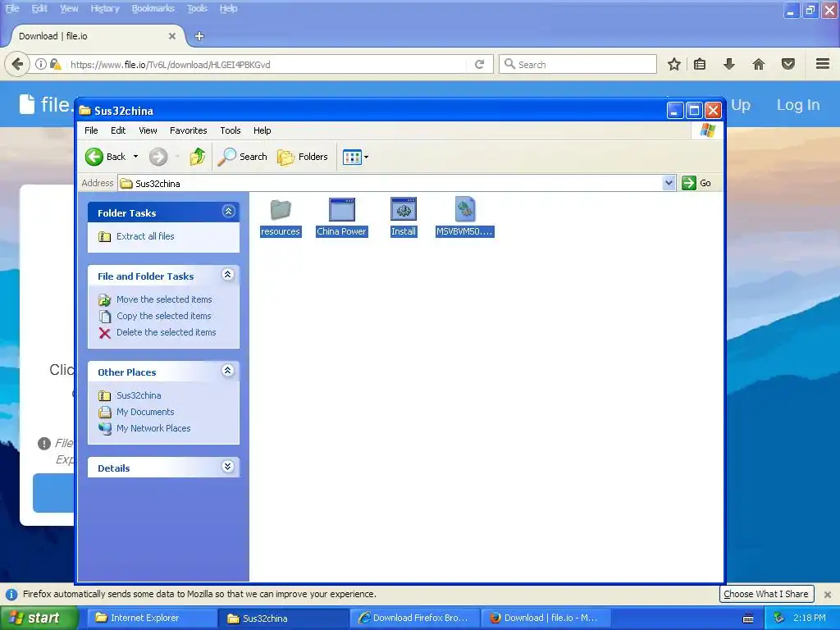Open the Windows Start menu

pyautogui.click(x=39, y=619)
